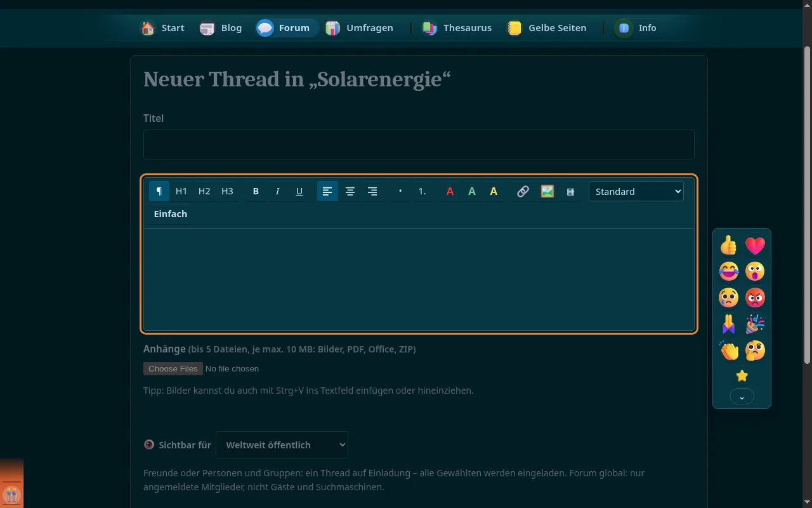This screenshot has width=812, height=508.
Task: Insert the clapping hands emoji
Action: click(729, 350)
